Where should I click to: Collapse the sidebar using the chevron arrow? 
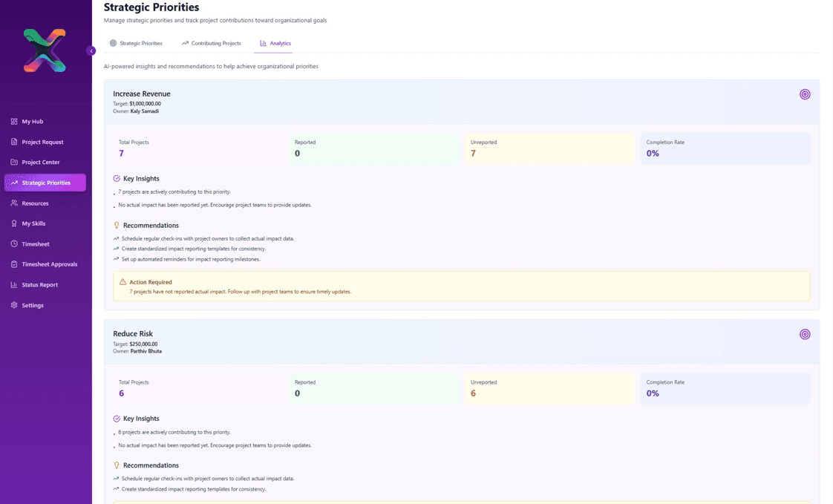point(91,50)
